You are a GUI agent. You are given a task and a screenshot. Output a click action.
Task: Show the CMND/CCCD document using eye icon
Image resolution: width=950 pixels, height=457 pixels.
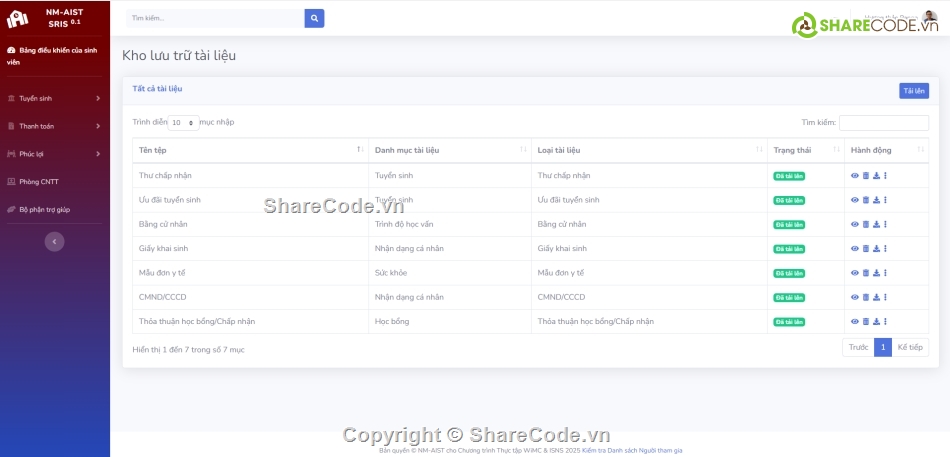click(x=855, y=297)
